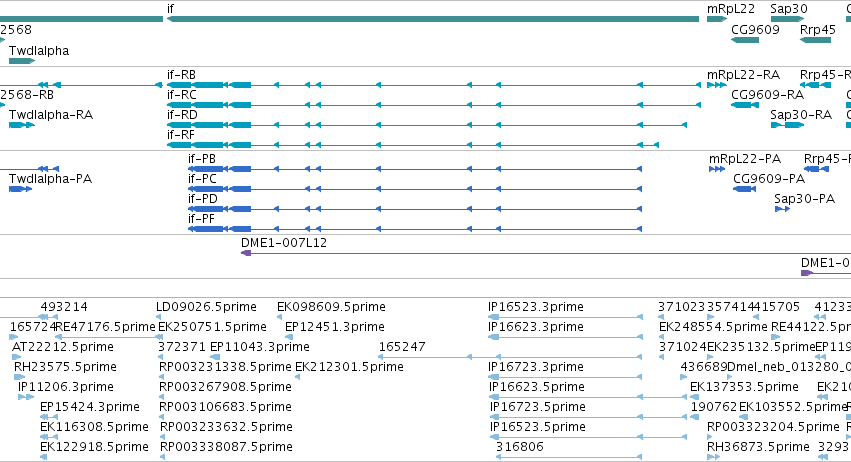This screenshot has height=462, width=851.
Task: Open the DME1-007L12 clone label
Action: 284,243
